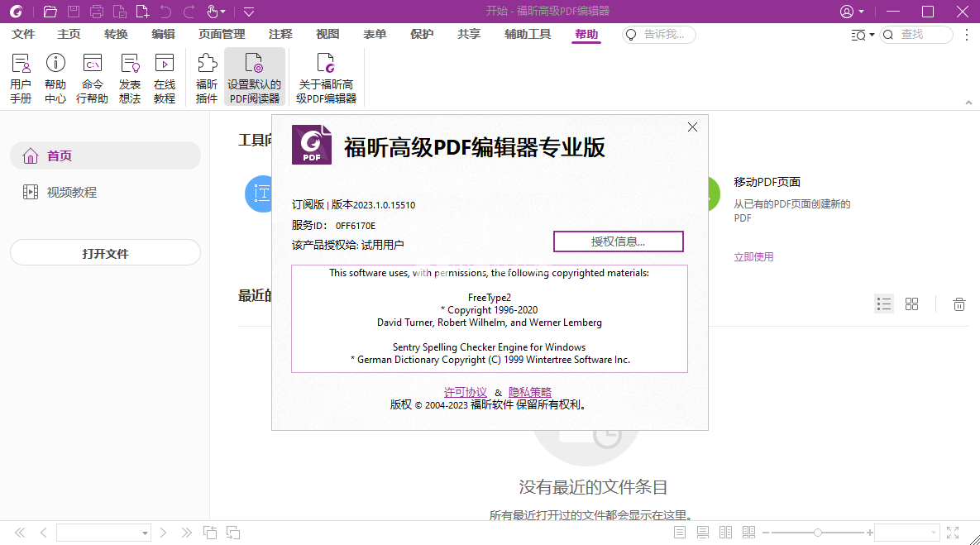Screen dimensions: 980x545
Task: Open the zoom level dropdown
Action: coord(934,533)
